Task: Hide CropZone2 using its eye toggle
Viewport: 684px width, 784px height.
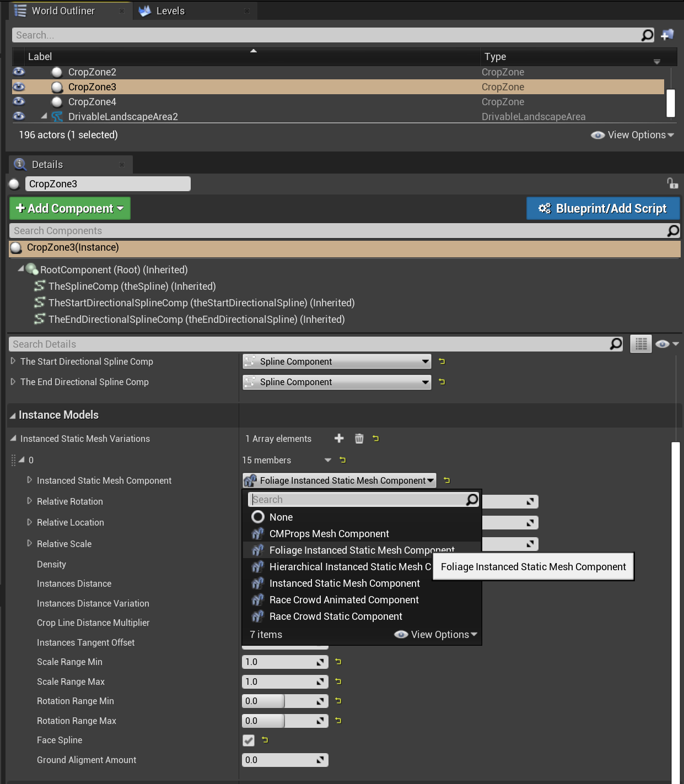Action: click(18, 72)
